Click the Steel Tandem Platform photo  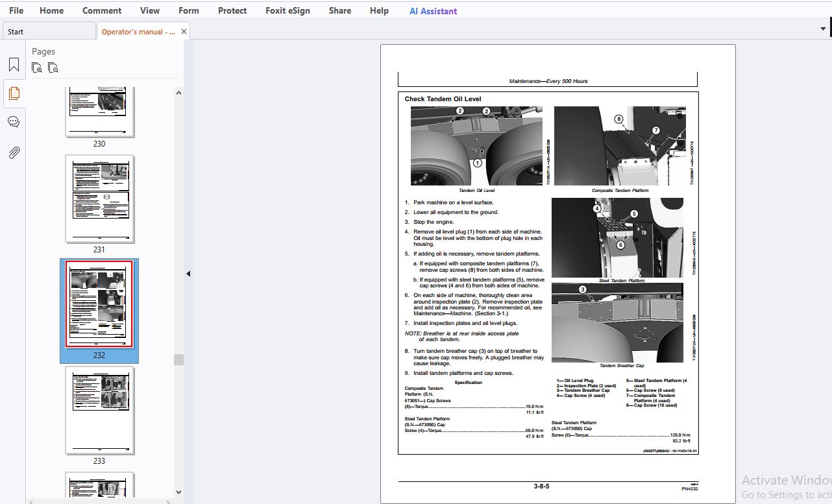click(617, 237)
